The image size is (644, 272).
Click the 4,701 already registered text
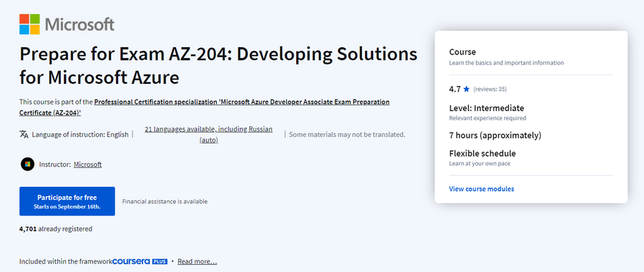[56, 229]
